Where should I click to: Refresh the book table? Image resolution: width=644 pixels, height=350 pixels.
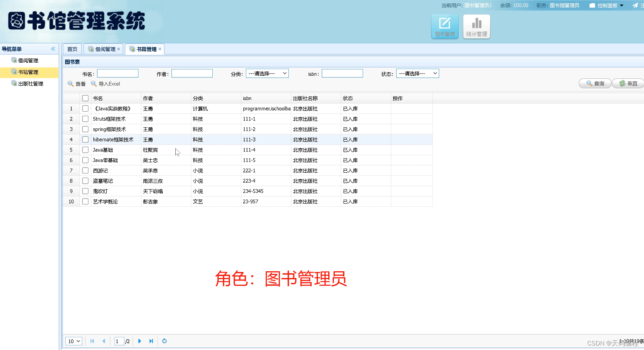click(x=165, y=341)
